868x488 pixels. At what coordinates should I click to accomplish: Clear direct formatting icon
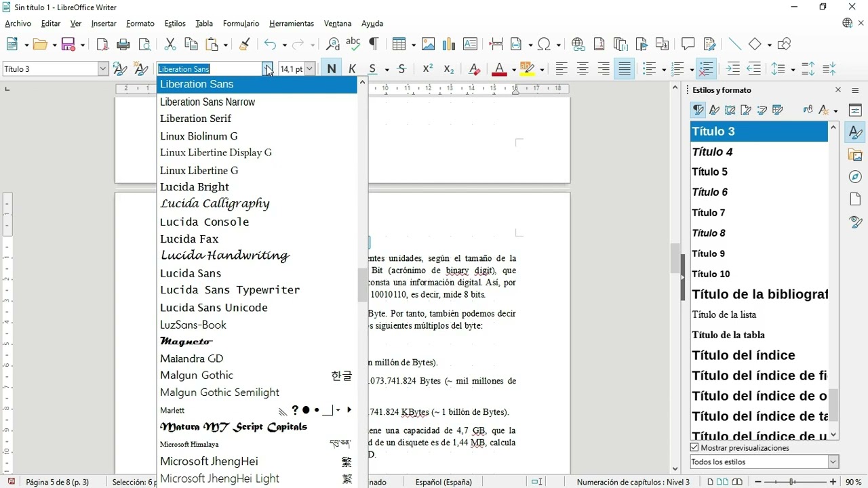click(475, 69)
